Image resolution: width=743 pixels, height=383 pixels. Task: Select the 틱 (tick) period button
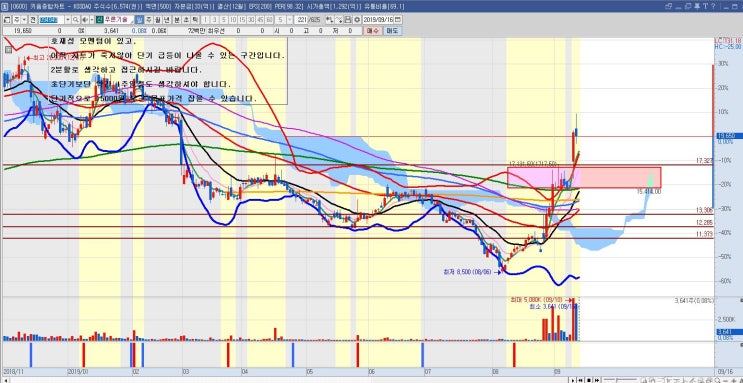click(194, 20)
